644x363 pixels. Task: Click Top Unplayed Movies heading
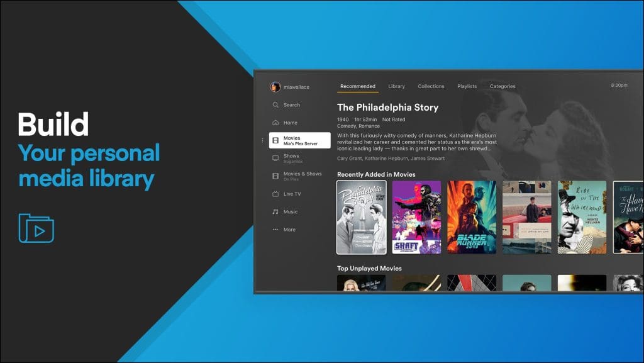tap(369, 268)
